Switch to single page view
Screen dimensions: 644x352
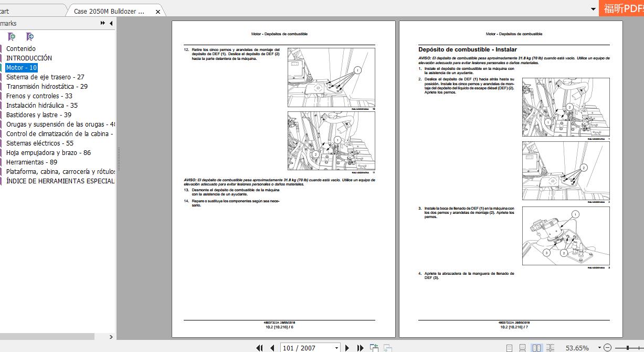click(510, 348)
